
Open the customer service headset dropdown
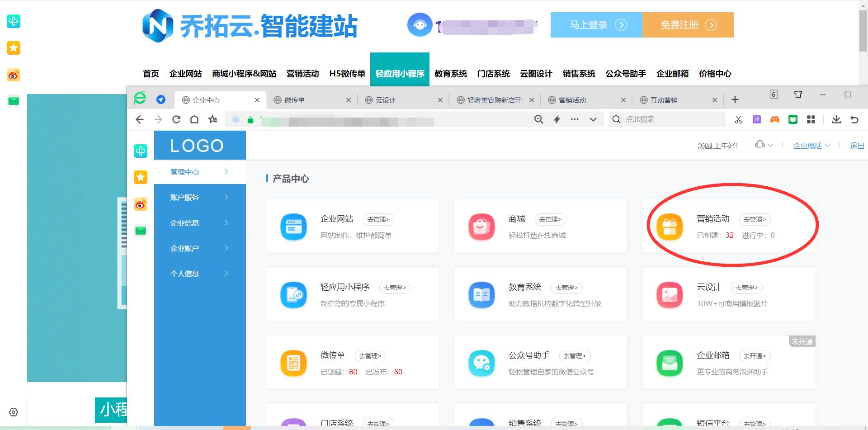tap(764, 145)
